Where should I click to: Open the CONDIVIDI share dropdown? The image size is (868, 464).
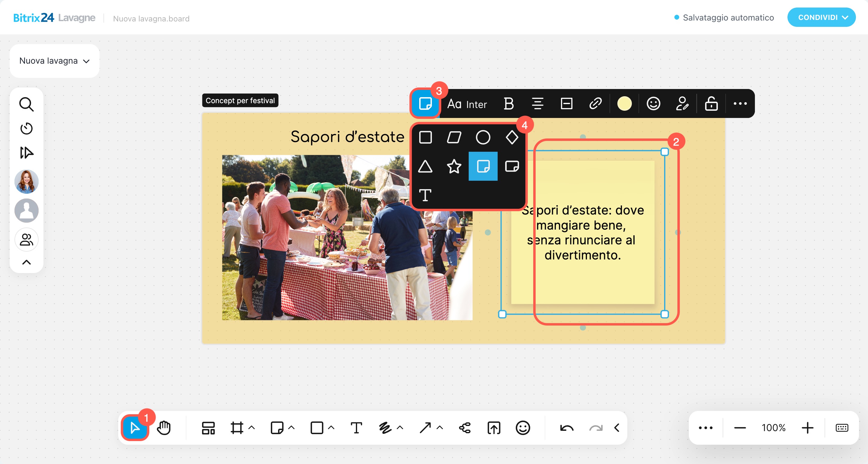click(x=821, y=17)
